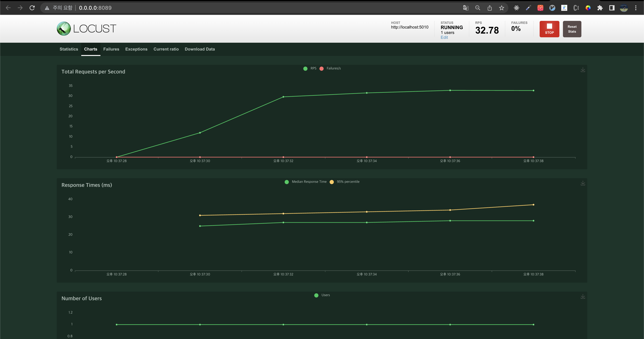Bookmark this page with the star icon
Image resolution: width=644 pixels, height=339 pixels.
(501, 8)
